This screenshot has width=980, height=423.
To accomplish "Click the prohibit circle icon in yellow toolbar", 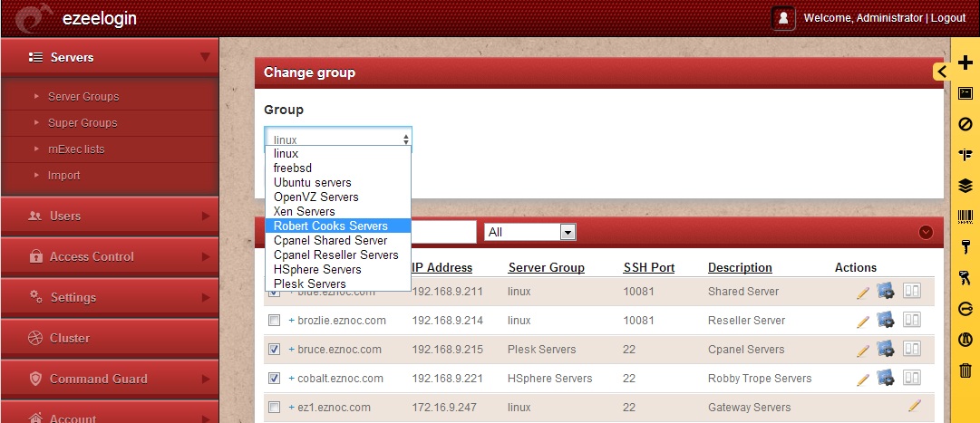I will pyautogui.click(x=965, y=124).
